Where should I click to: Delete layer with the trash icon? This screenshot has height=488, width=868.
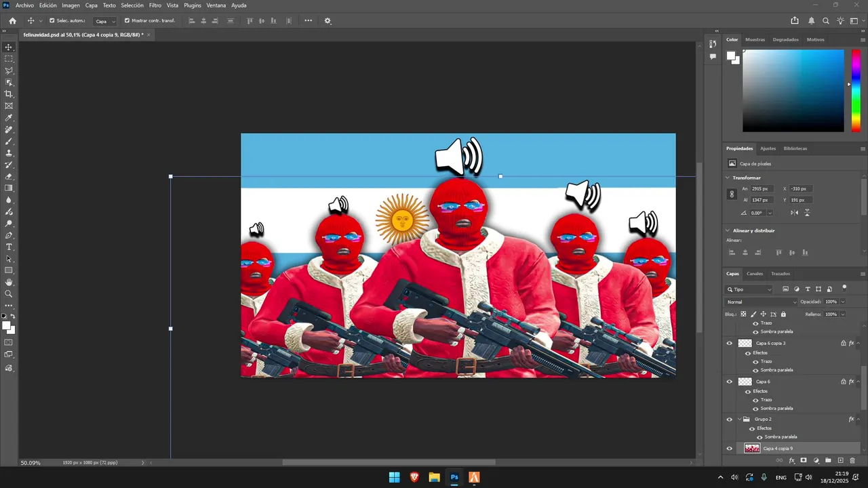852,460
